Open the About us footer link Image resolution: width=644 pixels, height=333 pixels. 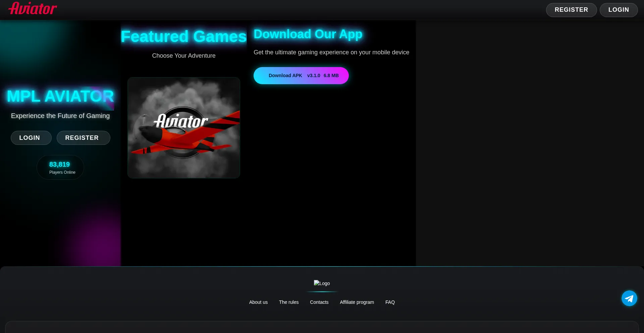pos(258,302)
